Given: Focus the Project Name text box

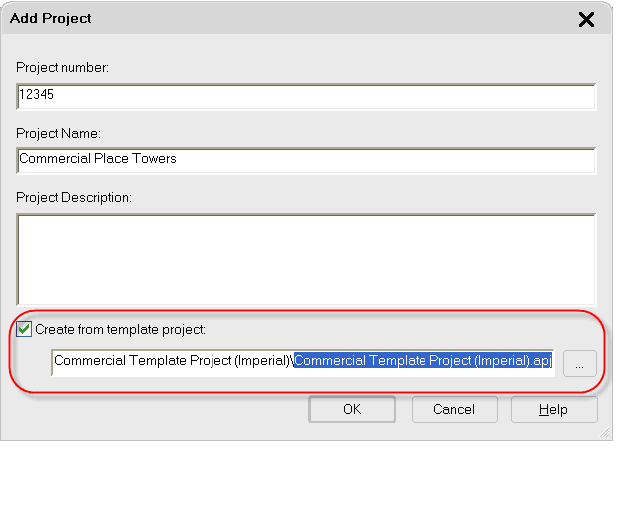Looking at the screenshot, I should [306, 160].
